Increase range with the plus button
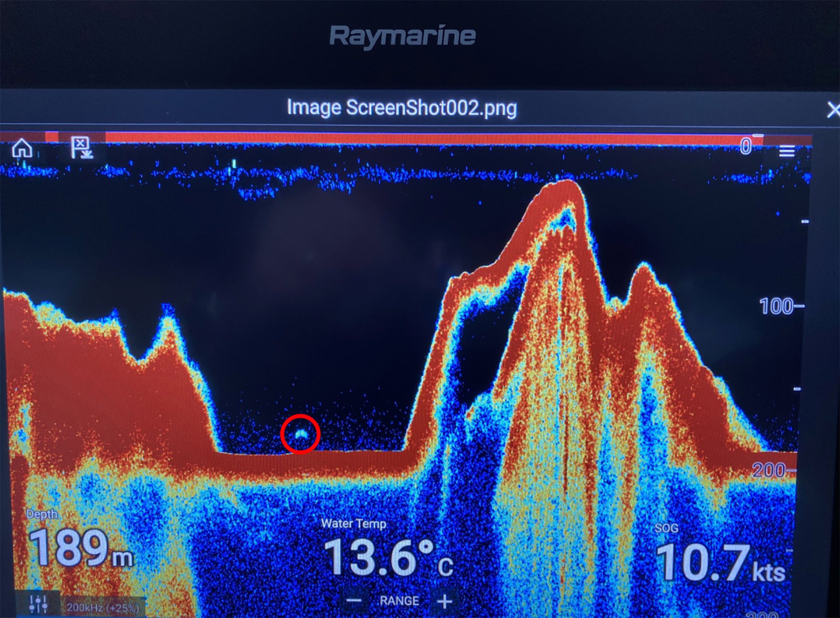 pyautogui.click(x=444, y=601)
